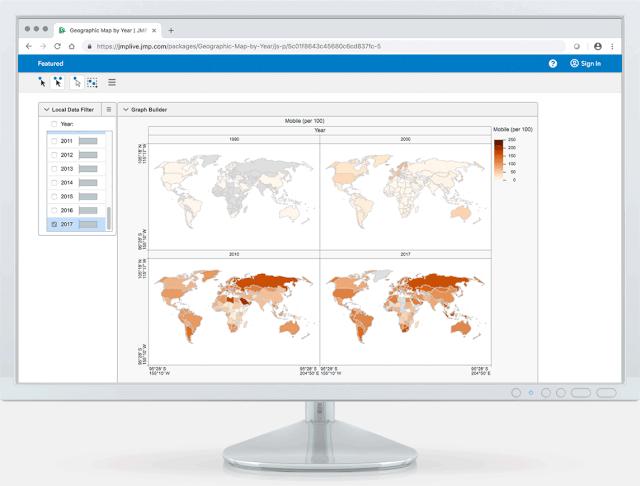Open the help question mark icon
640x486 pixels.
coord(553,64)
